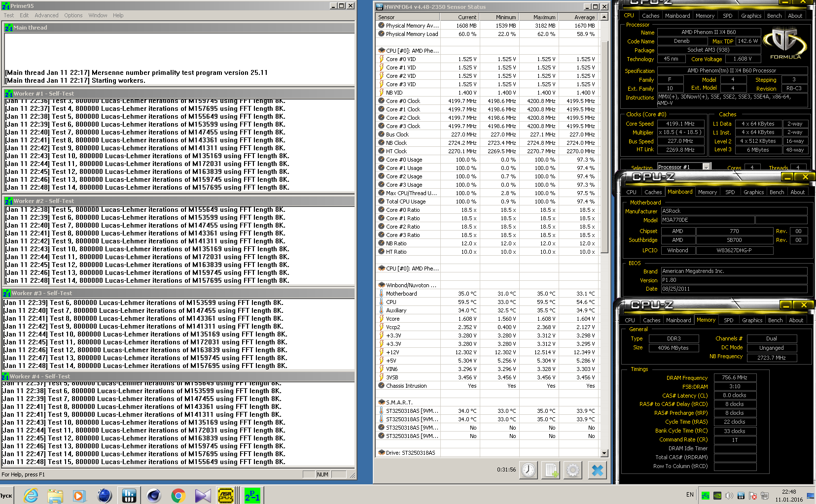This screenshot has height=504, width=816.
Task: Open the Edit menu in Prime95
Action: [x=24, y=15]
